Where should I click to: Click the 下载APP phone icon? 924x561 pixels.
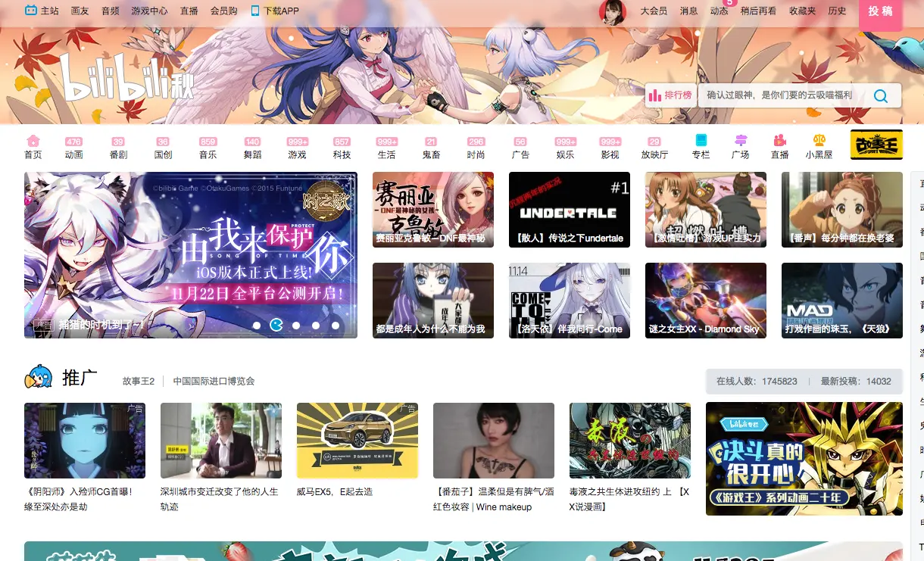pos(255,11)
